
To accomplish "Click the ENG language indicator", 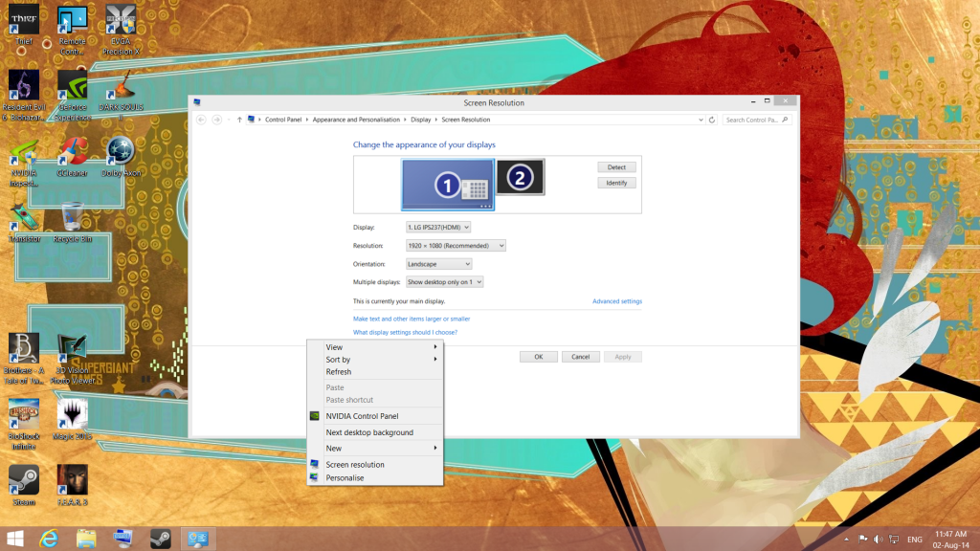I will pyautogui.click(x=914, y=540).
